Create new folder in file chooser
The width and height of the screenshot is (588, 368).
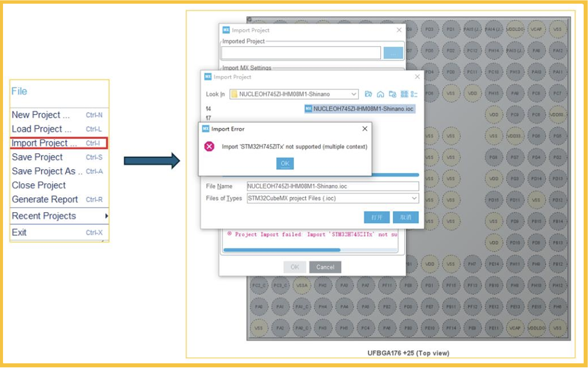[392, 94]
